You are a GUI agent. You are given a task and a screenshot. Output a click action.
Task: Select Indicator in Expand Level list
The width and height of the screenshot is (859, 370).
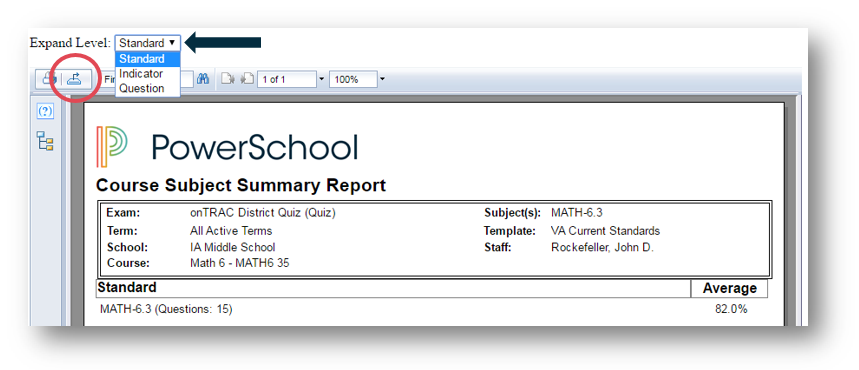(147, 73)
